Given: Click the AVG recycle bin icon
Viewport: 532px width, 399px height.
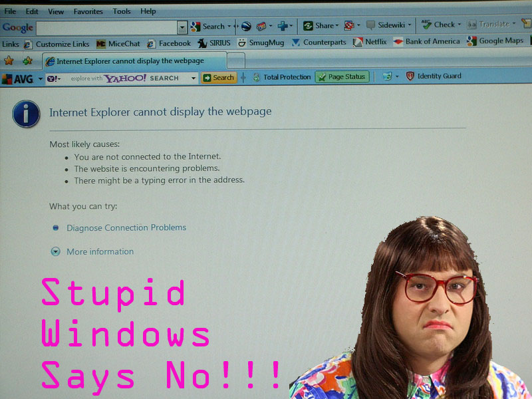Looking at the screenshot, I should coord(388,76).
